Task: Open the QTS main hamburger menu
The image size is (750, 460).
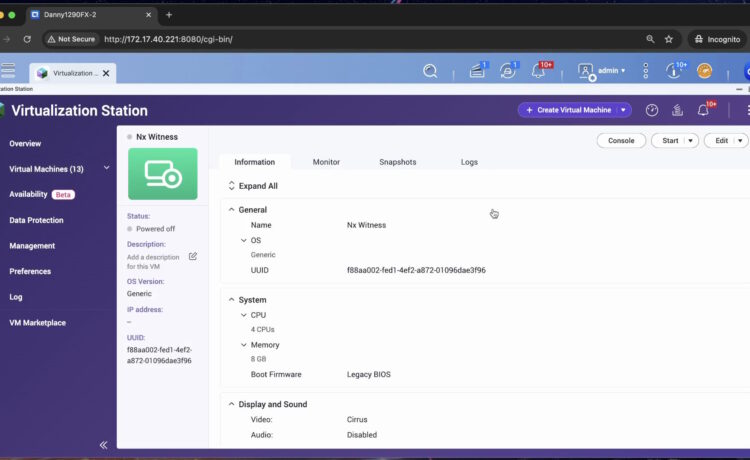Action: (8, 70)
